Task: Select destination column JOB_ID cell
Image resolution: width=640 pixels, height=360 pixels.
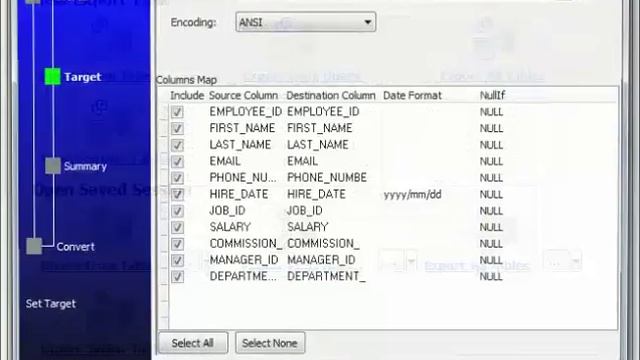Action: 305,210
